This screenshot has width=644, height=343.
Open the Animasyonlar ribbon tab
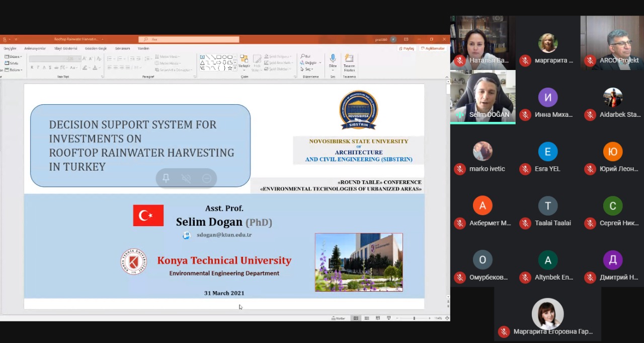(x=35, y=48)
